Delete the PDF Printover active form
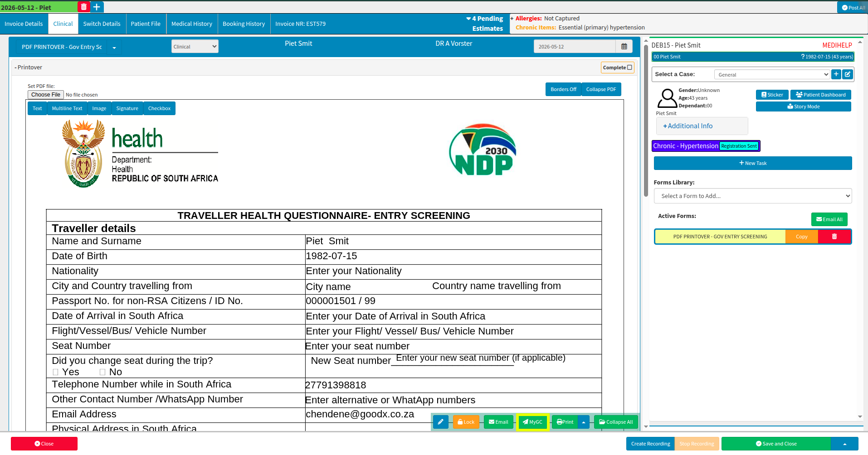The height and width of the screenshot is (455, 868). (x=834, y=237)
